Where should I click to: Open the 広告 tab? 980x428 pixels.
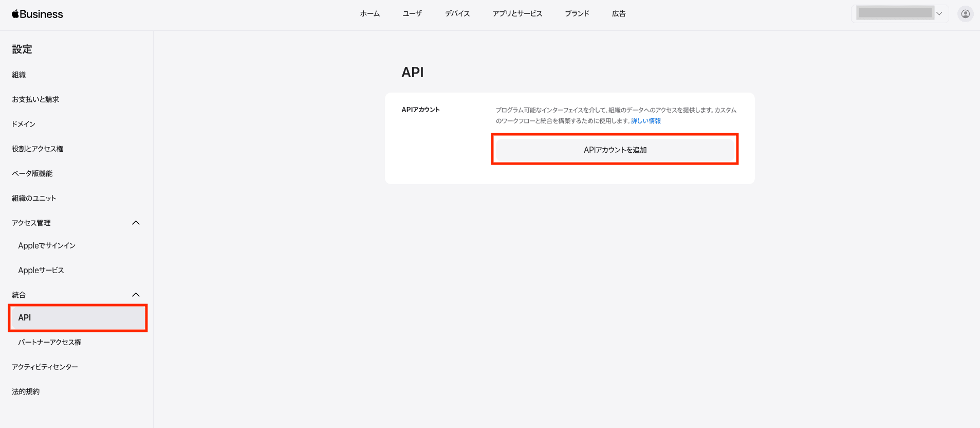[619, 14]
